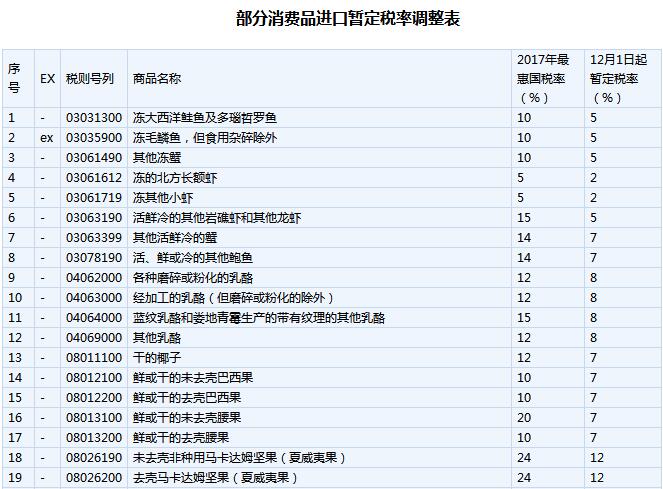Click product name 蓝纹乳酪和娄地青霉生产的带有纹理的其他乳酪
The image size is (663, 489).
click(x=259, y=318)
